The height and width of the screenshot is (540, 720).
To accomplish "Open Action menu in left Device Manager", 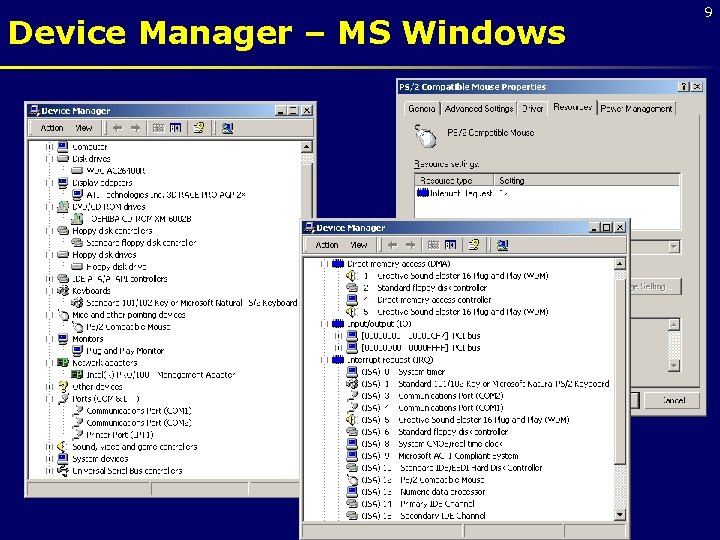I will [51, 128].
